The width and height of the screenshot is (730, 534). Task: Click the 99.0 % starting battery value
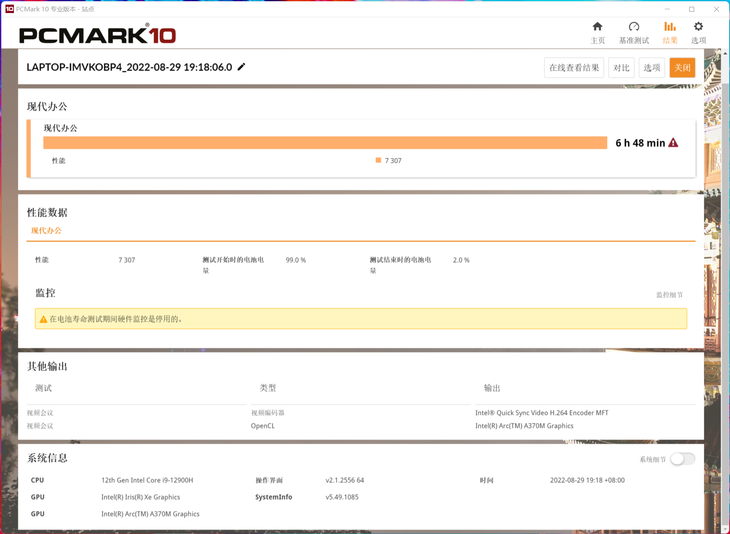[296, 260]
